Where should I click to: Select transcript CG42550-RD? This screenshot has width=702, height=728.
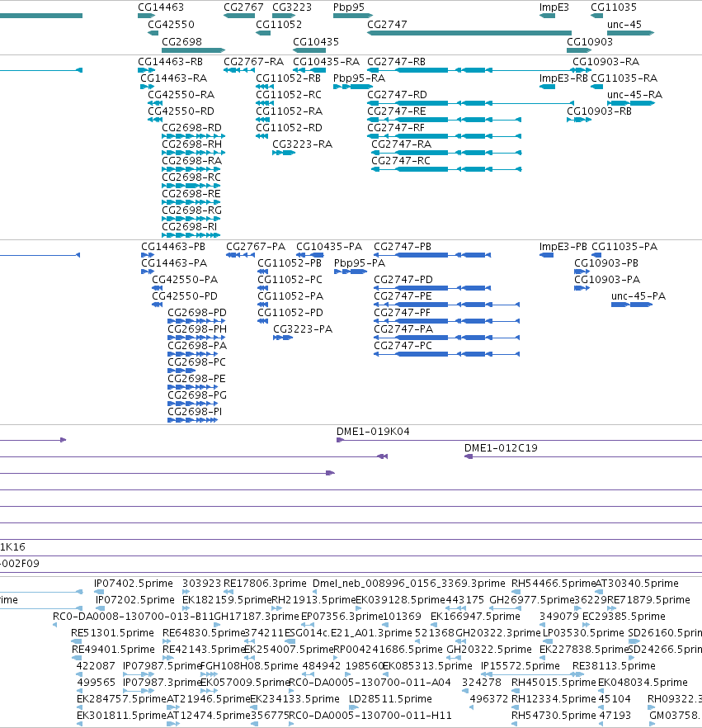181,111
